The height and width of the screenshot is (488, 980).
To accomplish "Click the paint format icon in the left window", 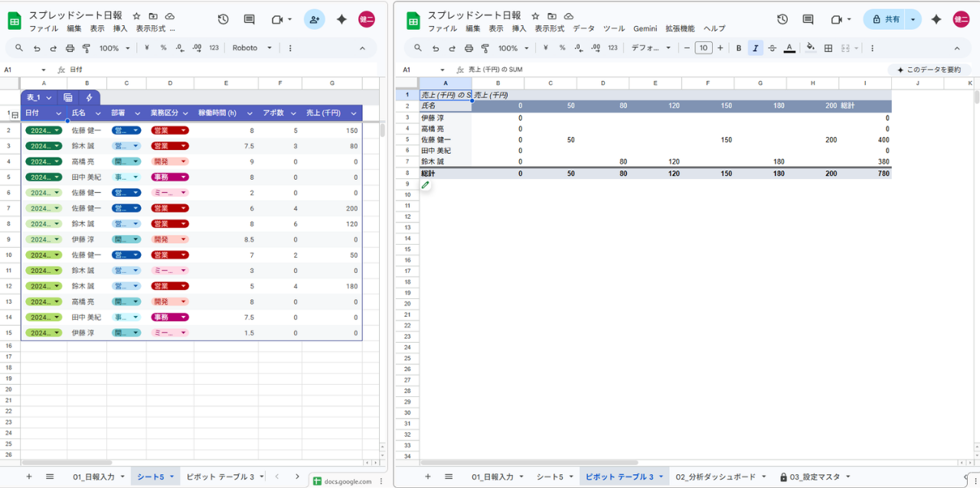I will (x=86, y=47).
